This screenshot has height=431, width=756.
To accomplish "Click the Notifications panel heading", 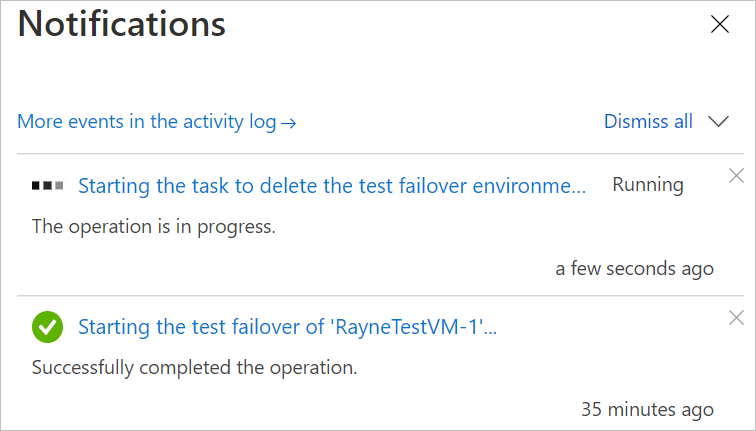I will coord(122,24).
